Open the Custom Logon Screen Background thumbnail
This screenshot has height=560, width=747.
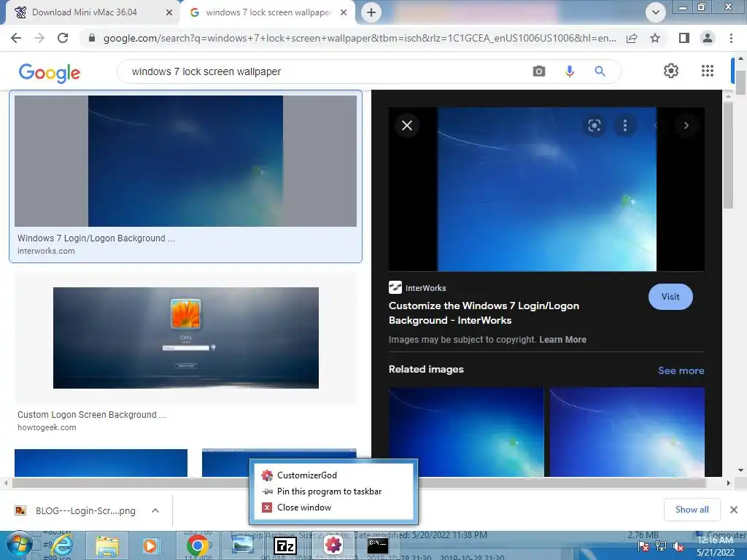pyautogui.click(x=186, y=338)
